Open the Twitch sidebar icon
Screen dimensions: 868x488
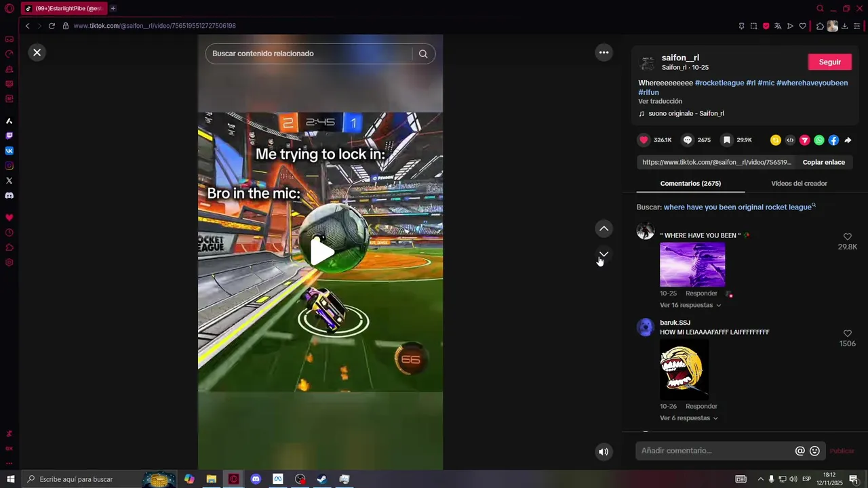pyautogui.click(x=9, y=136)
